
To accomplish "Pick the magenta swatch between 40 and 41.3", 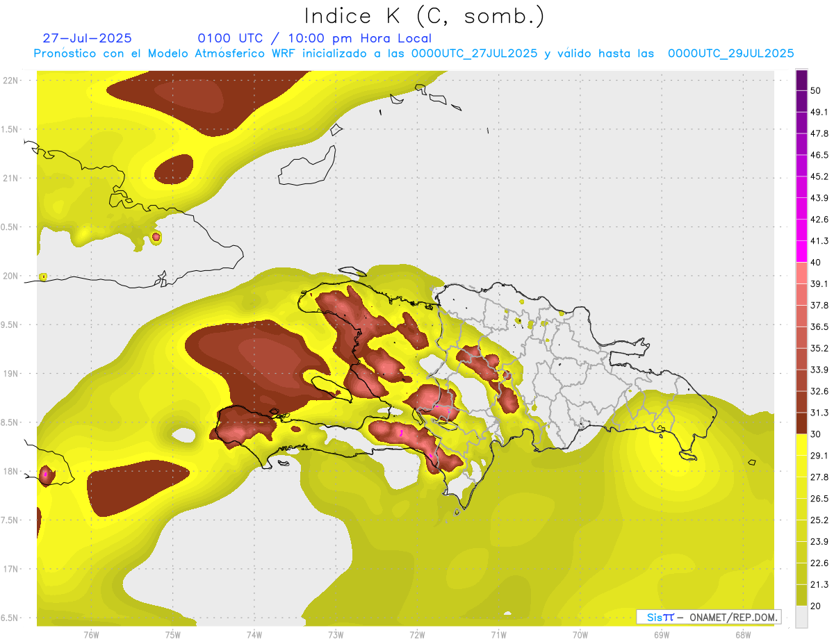I will coord(801,251).
